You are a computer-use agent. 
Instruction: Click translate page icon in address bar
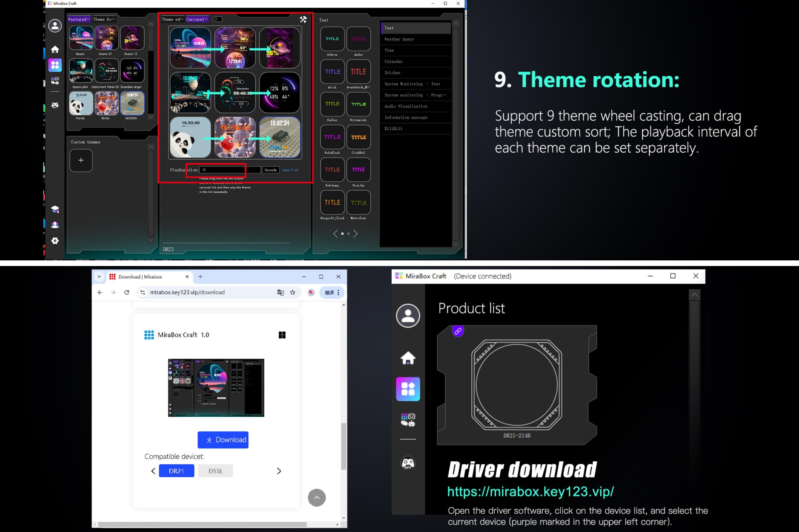point(280,293)
